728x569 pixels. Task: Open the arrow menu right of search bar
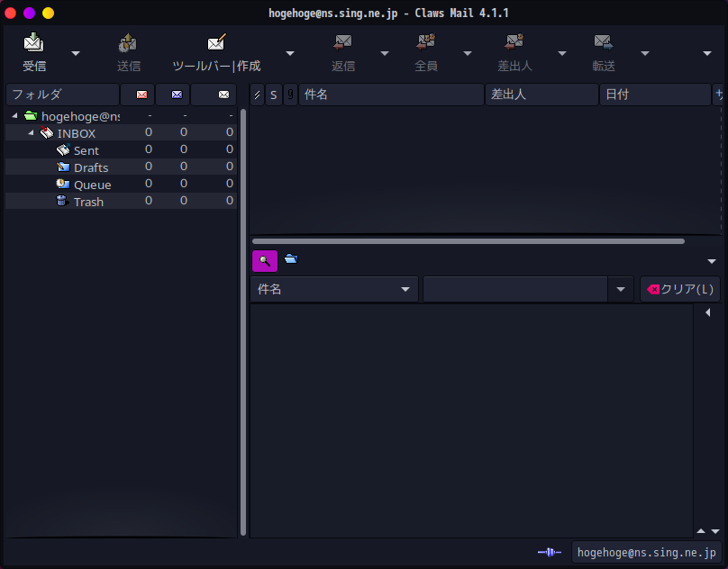coord(711,261)
